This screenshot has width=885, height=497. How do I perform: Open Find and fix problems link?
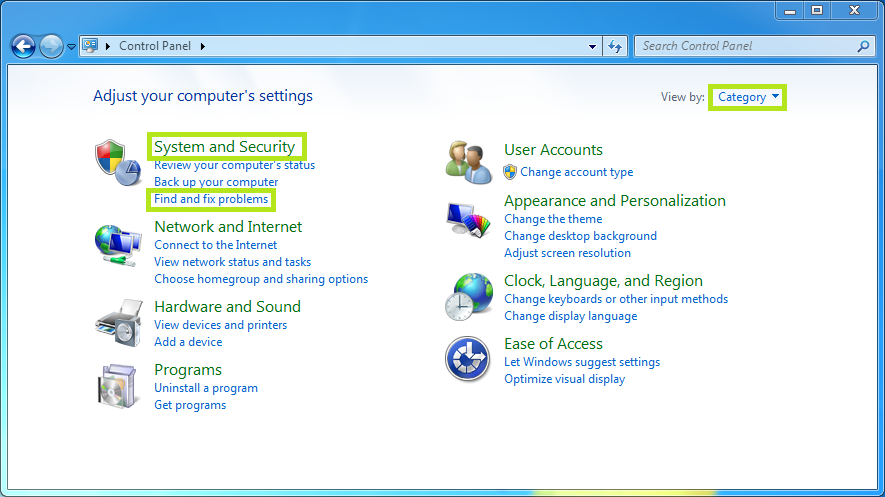tap(211, 199)
